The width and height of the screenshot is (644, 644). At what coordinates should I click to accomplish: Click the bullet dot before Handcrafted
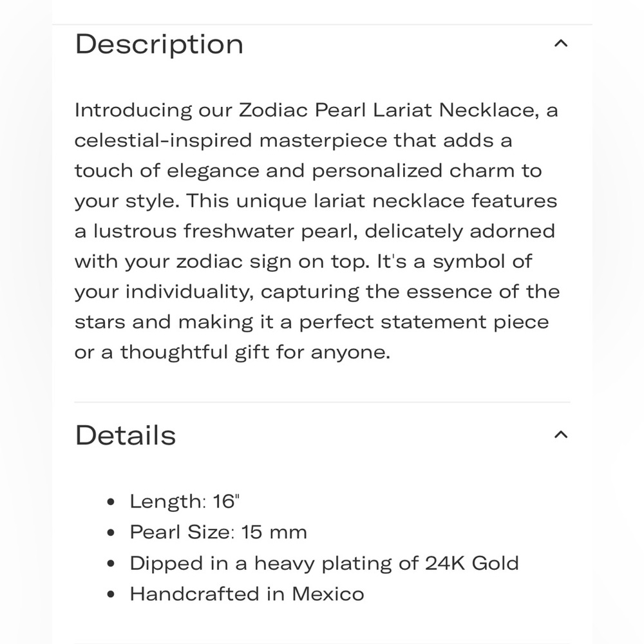coord(111,594)
